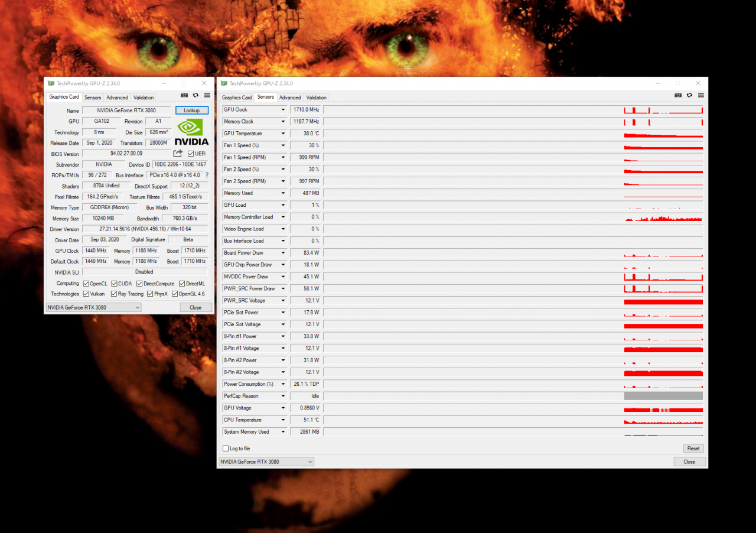The height and width of the screenshot is (533, 756).
Task: Toggle the OpenCL checkbox
Action: (x=86, y=284)
